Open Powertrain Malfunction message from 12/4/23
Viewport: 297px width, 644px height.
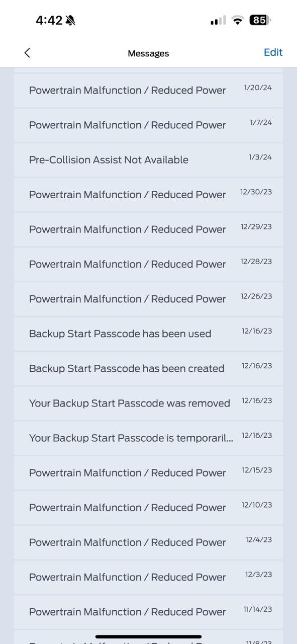click(148, 542)
